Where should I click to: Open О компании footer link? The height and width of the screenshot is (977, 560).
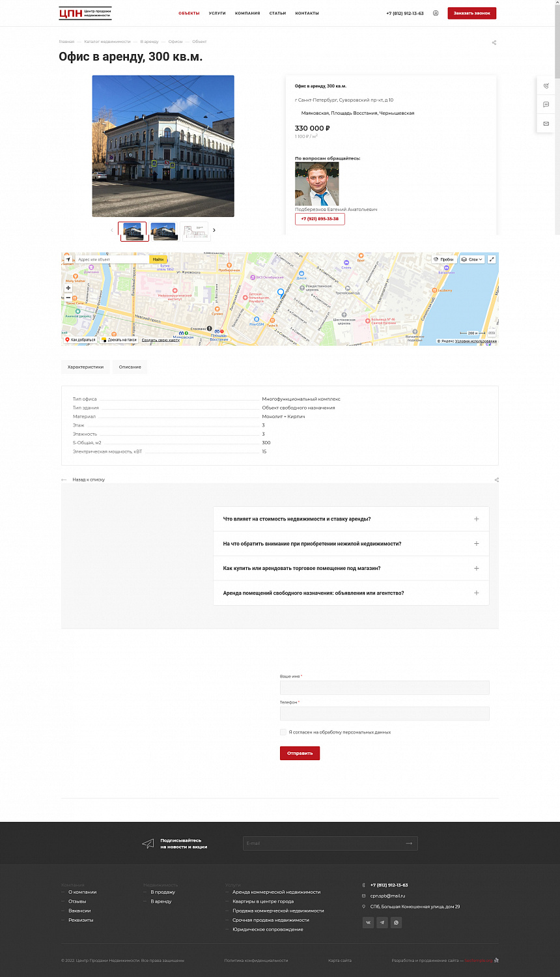click(82, 892)
